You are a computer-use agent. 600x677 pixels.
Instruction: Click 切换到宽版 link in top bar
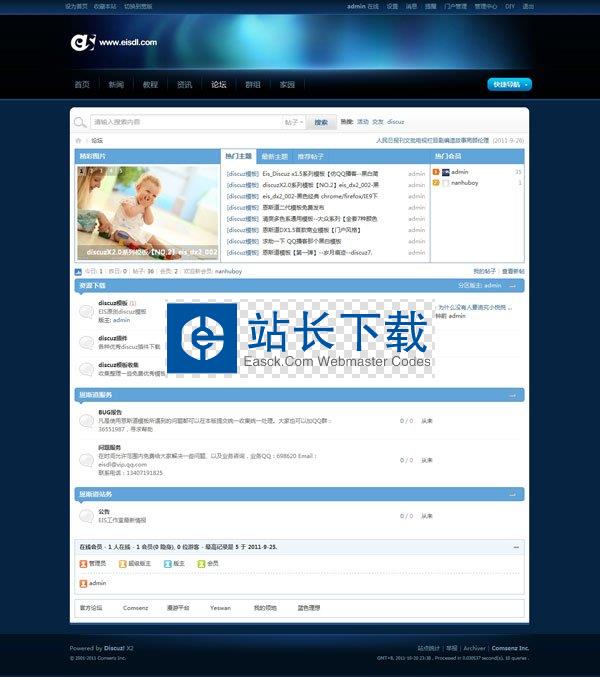[x=138, y=6]
